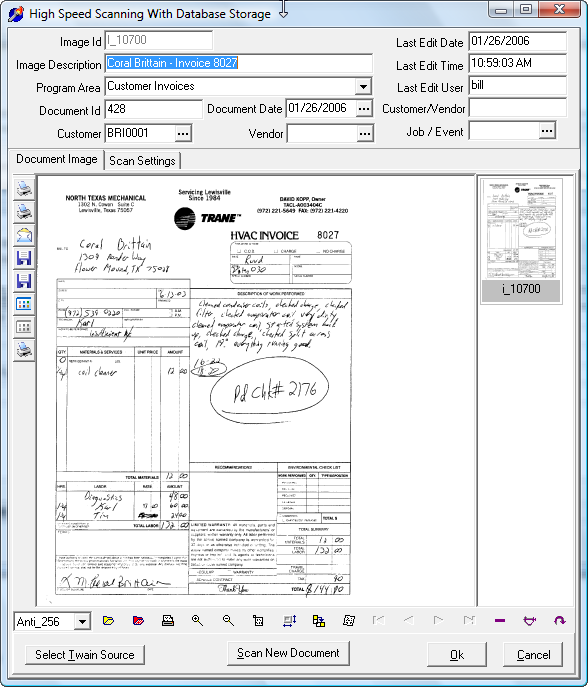This screenshot has width=588, height=687.
Task: Click the Image Id field
Action: [159, 40]
